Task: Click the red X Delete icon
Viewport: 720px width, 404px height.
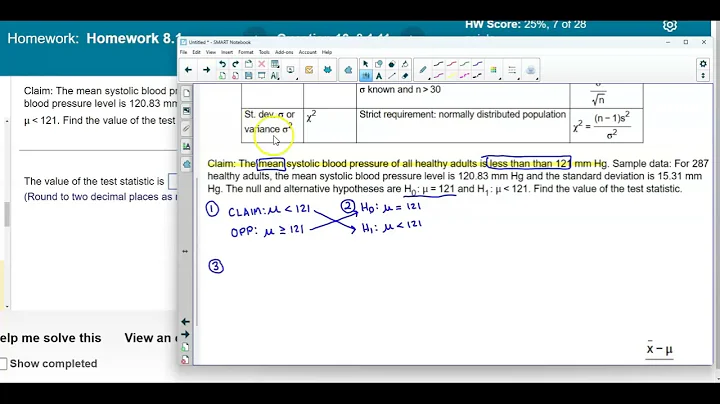Action: pos(261,64)
